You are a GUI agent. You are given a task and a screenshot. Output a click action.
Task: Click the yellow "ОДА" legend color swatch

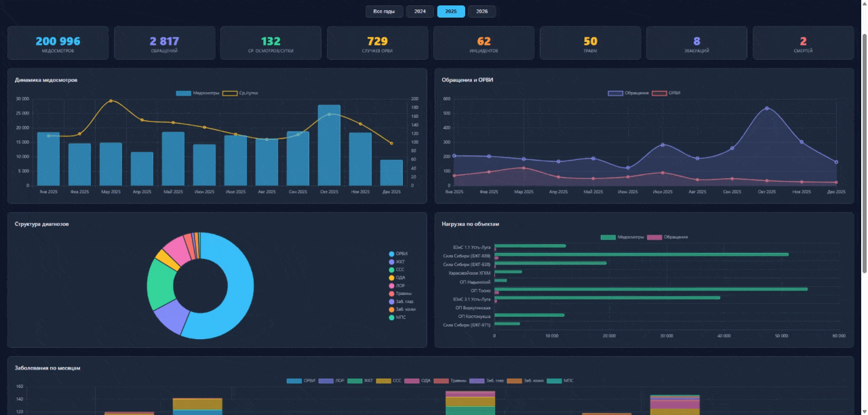pyautogui.click(x=391, y=277)
